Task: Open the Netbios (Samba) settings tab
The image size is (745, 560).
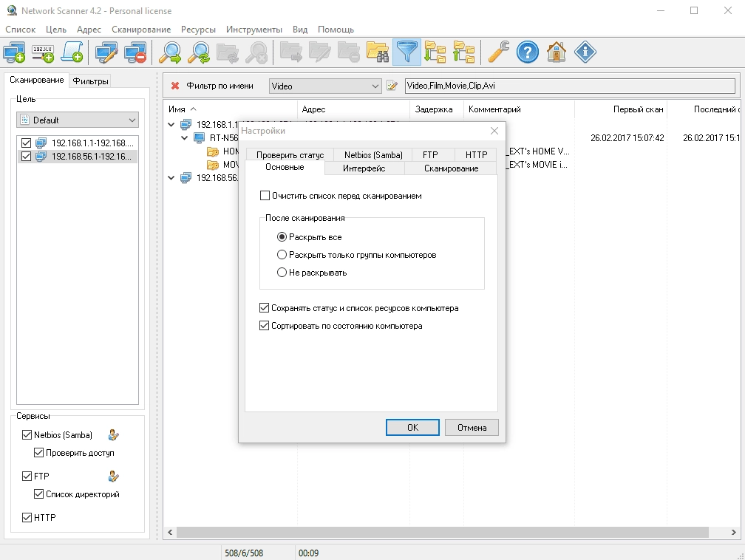Action: 373,155
